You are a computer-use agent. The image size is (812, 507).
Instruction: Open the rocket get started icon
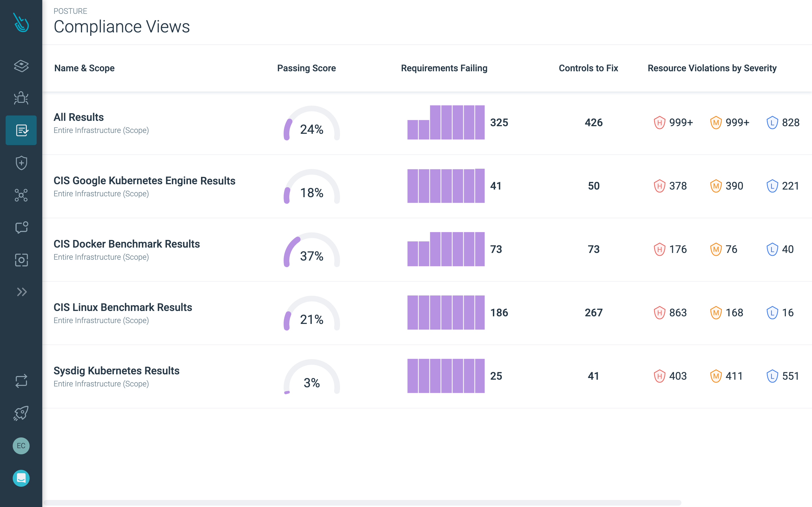click(x=21, y=413)
